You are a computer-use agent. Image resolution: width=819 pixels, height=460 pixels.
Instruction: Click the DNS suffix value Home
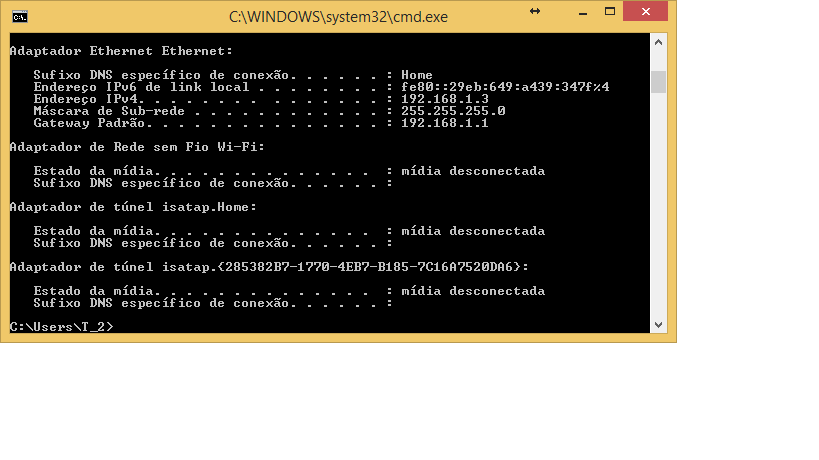417,75
